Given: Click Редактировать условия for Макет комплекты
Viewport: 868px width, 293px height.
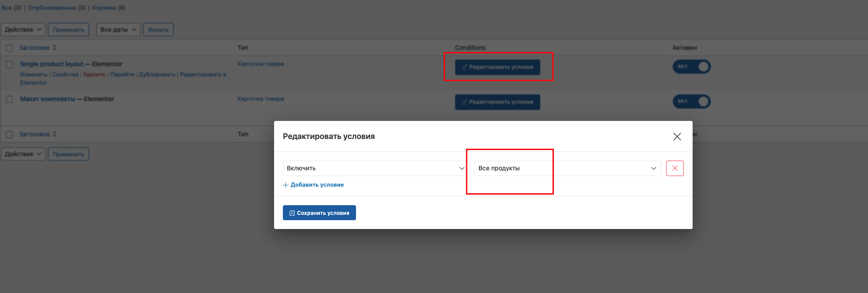Looking at the screenshot, I should pos(497,102).
